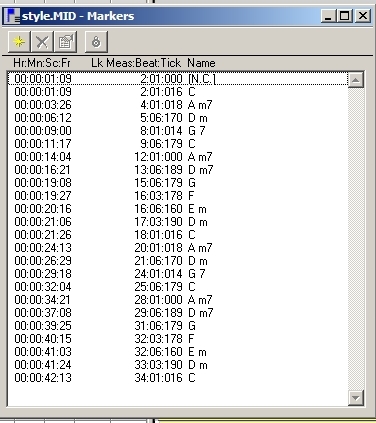Click the Hr:Mn:Sc:Fr column header
The height and width of the screenshot is (423, 376).
42,63
